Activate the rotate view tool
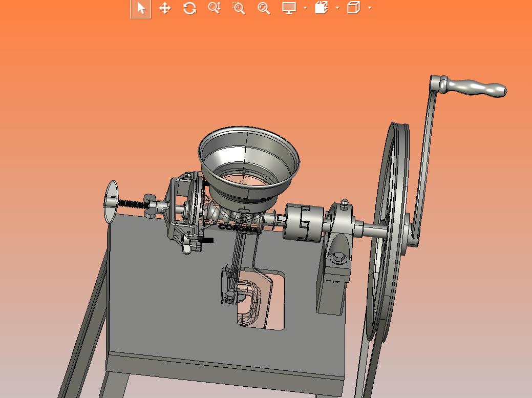Screen dimensions: 532x398 pos(189,8)
